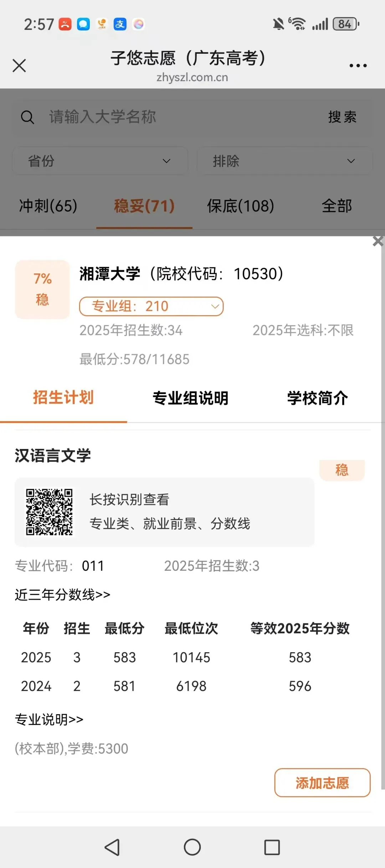Open the 专业组: 210 selector
385x868 pixels.
151,306
